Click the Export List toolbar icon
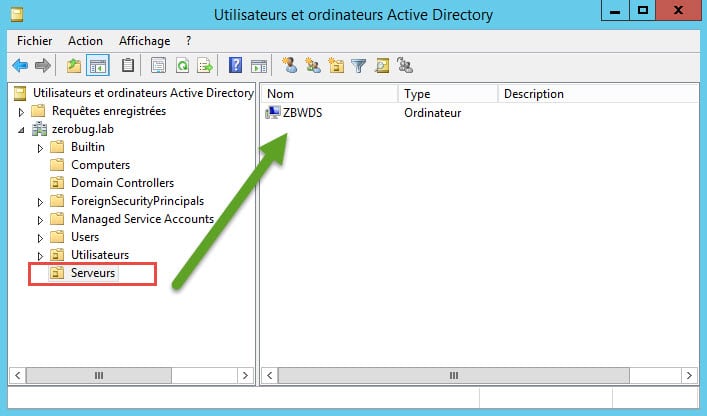The width and height of the screenshot is (707, 416). 205,66
